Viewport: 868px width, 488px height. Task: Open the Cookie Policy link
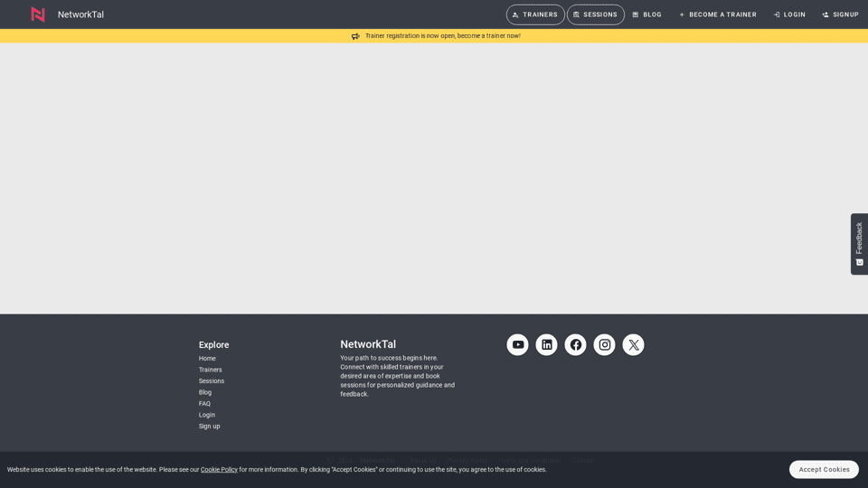(219, 470)
